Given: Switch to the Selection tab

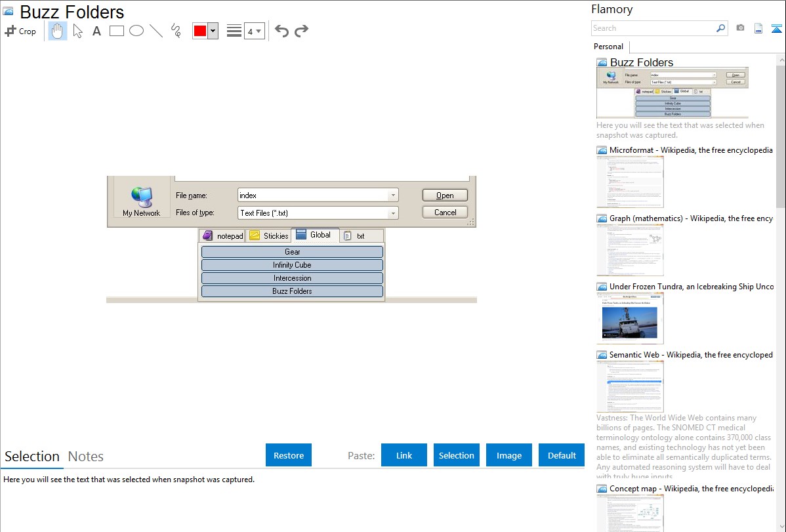Looking at the screenshot, I should point(32,457).
